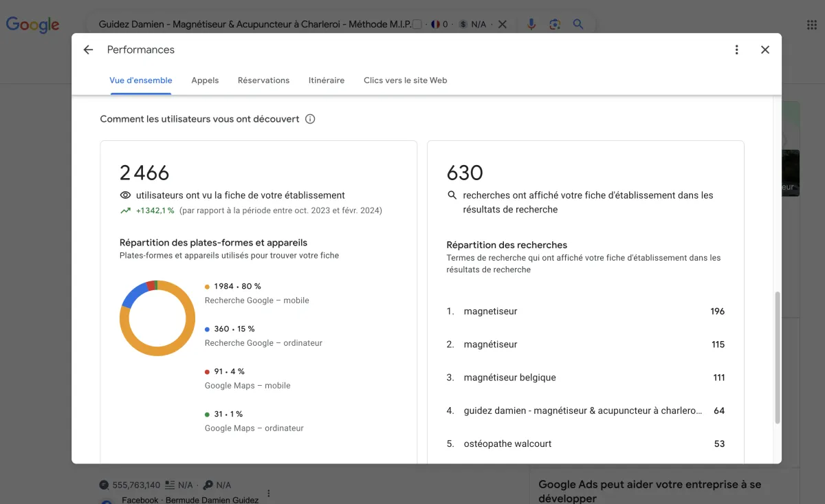Click the orange legend dot for 1984
This screenshot has height=504, width=825.
coord(207,287)
